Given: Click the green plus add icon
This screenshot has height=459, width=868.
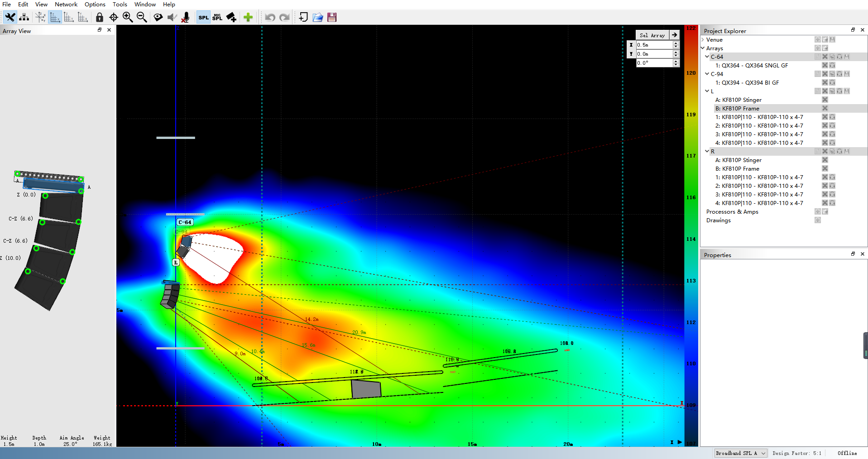Looking at the screenshot, I should [248, 17].
